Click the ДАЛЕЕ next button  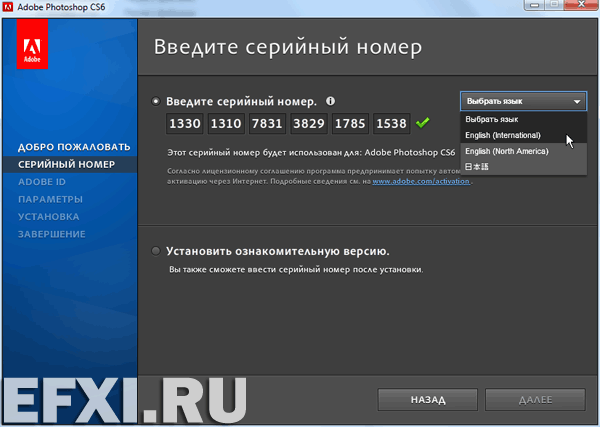point(535,400)
